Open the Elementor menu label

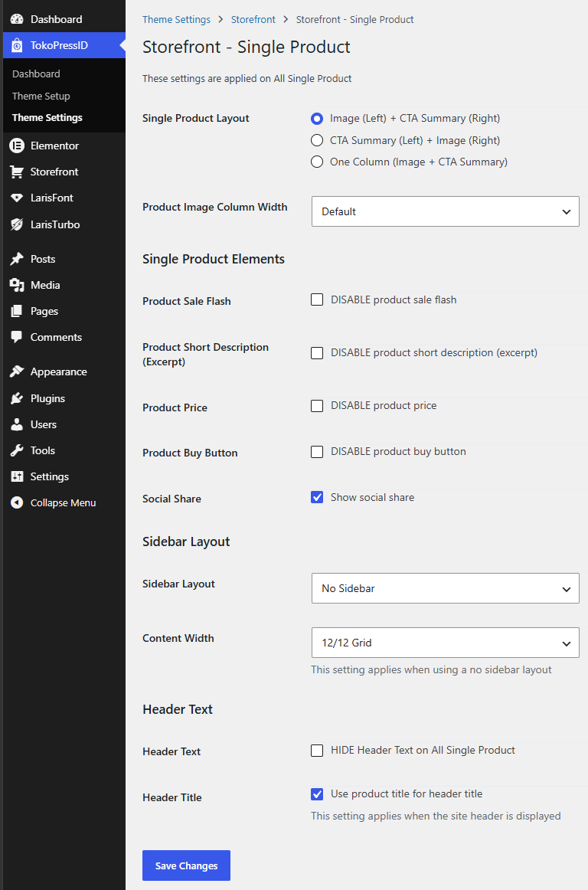tap(54, 146)
